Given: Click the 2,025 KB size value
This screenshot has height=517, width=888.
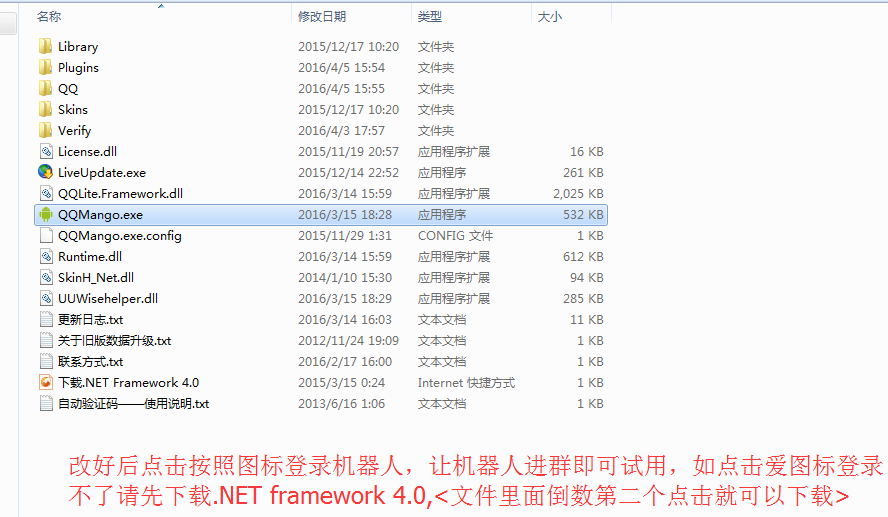Looking at the screenshot, I should [578, 193].
